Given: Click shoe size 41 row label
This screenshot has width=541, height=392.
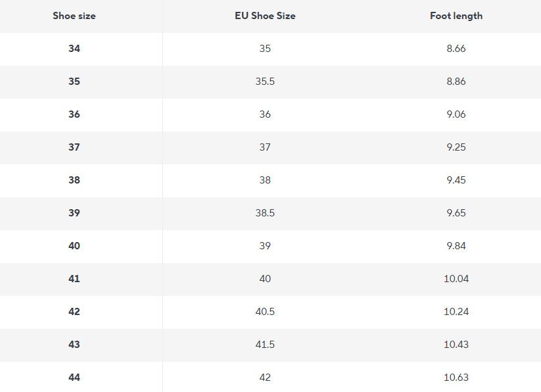Looking at the screenshot, I should tap(74, 279).
